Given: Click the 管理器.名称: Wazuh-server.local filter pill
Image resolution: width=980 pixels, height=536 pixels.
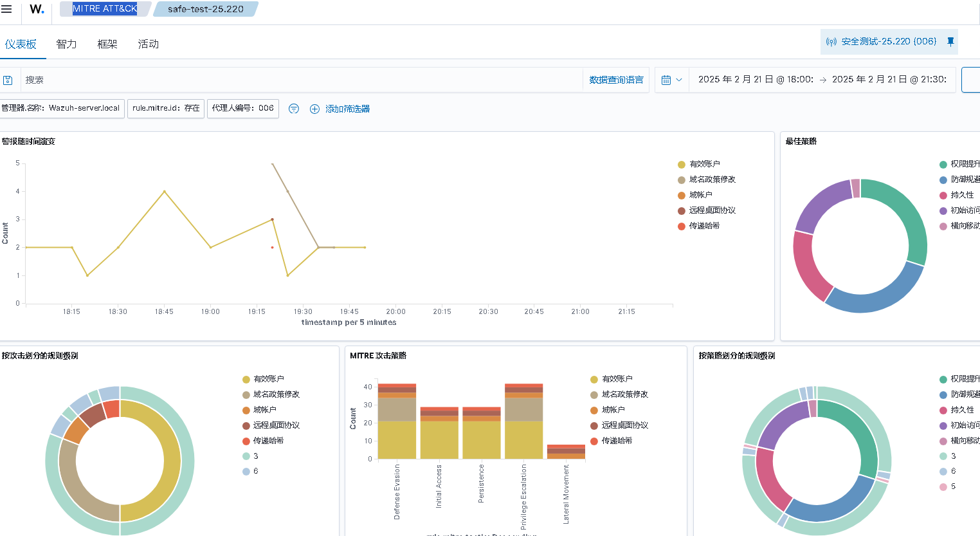Looking at the screenshot, I should (x=62, y=108).
